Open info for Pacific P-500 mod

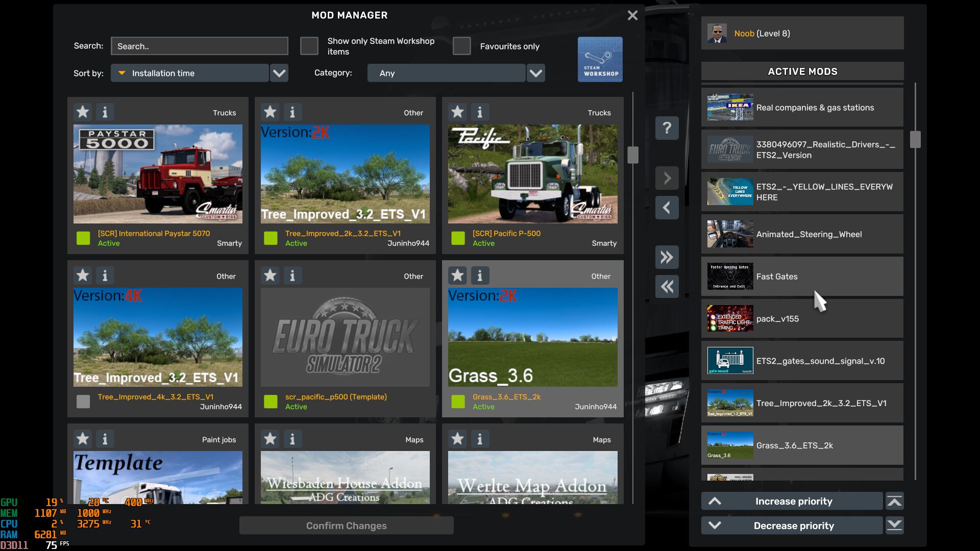pos(479,112)
